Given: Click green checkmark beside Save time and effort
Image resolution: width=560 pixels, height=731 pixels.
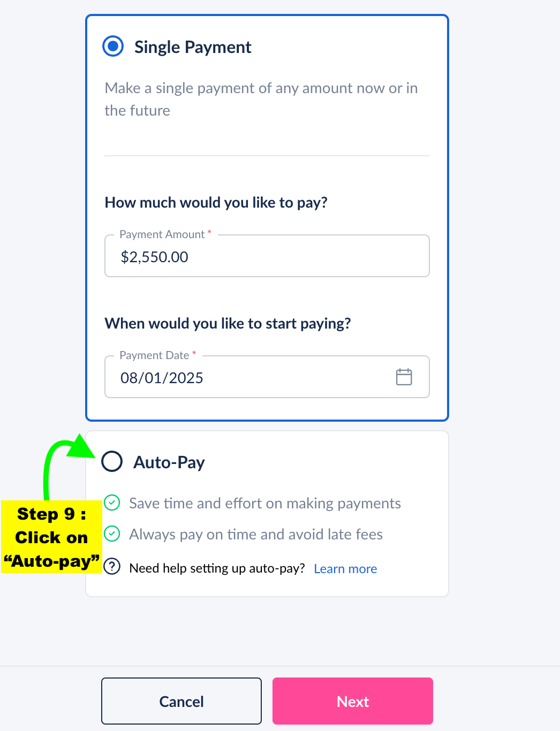Looking at the screenshot, I should coord(112,502).
